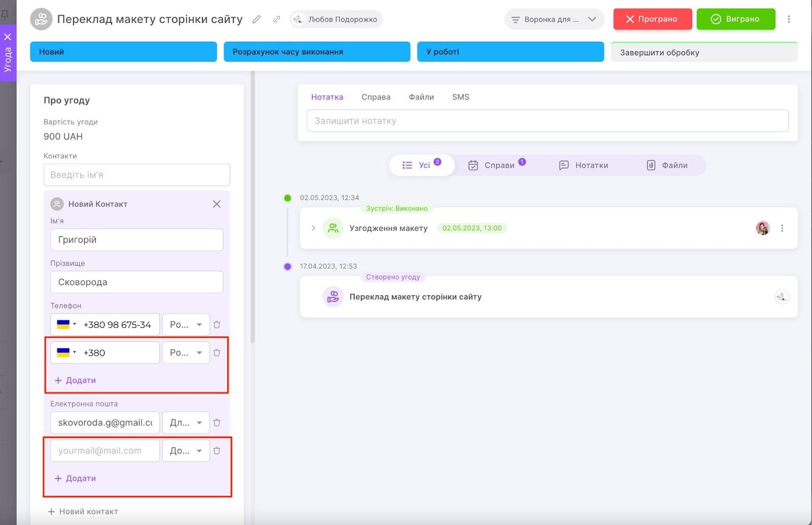This screenshot has width=812, height=525.
Task: Filter timeline by Нотатки
Action: coord(584,165)
